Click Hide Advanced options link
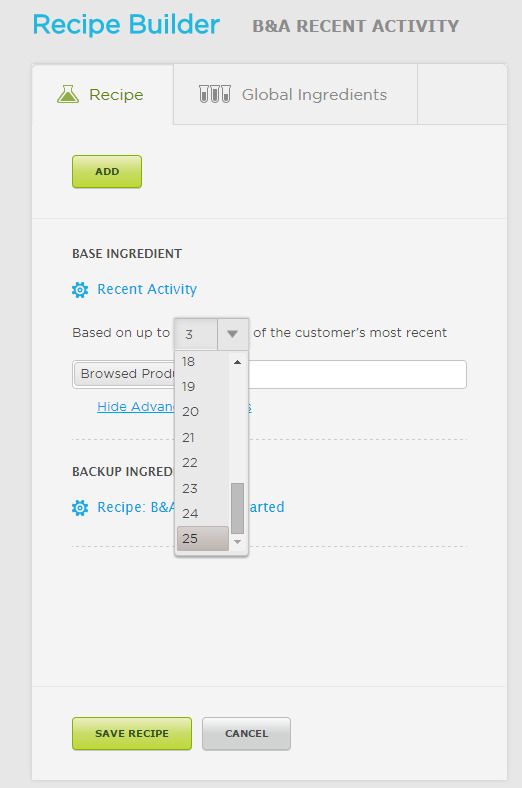 pyautogui.click(x=174, y=407)
